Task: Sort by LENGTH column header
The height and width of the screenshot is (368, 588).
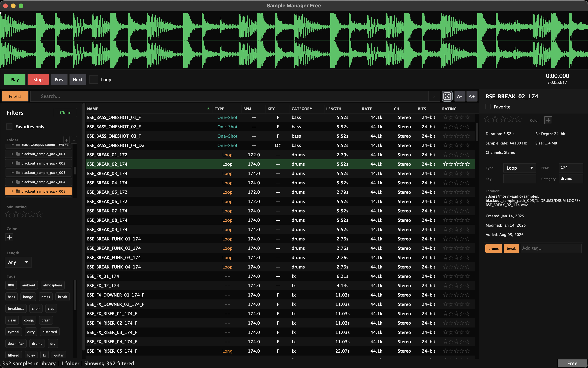Action: [x=334, y=109]
